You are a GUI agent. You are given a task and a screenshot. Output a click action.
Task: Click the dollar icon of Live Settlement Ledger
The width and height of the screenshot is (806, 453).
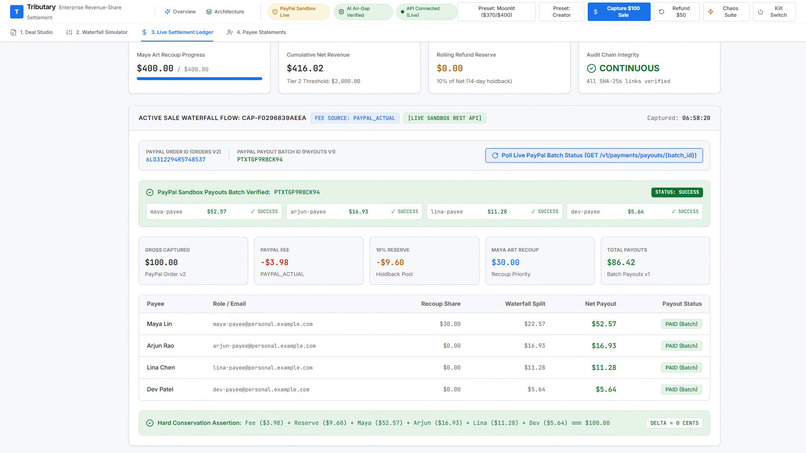point(144,32)
